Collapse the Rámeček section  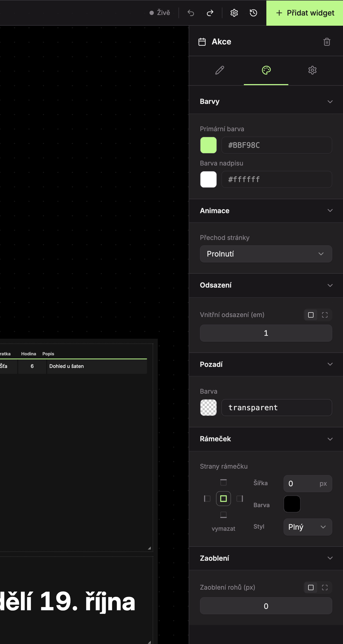point(330,439)
